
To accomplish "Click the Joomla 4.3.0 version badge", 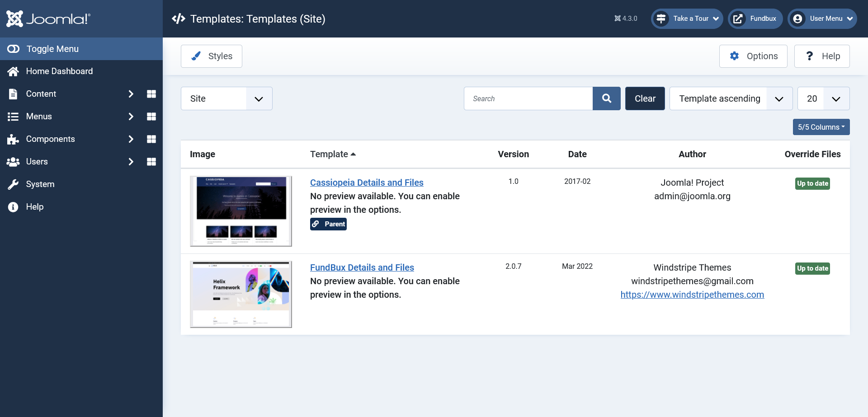I will pos(626,19).
